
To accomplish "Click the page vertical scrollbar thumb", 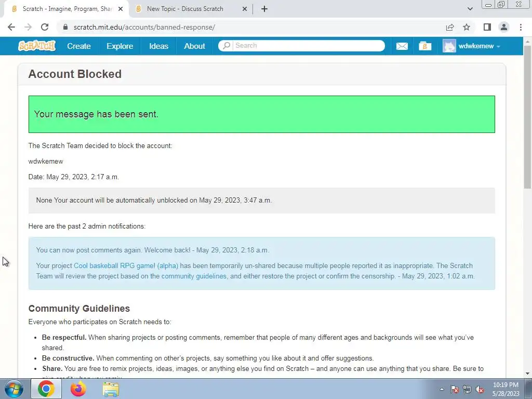I will (527, 116).
